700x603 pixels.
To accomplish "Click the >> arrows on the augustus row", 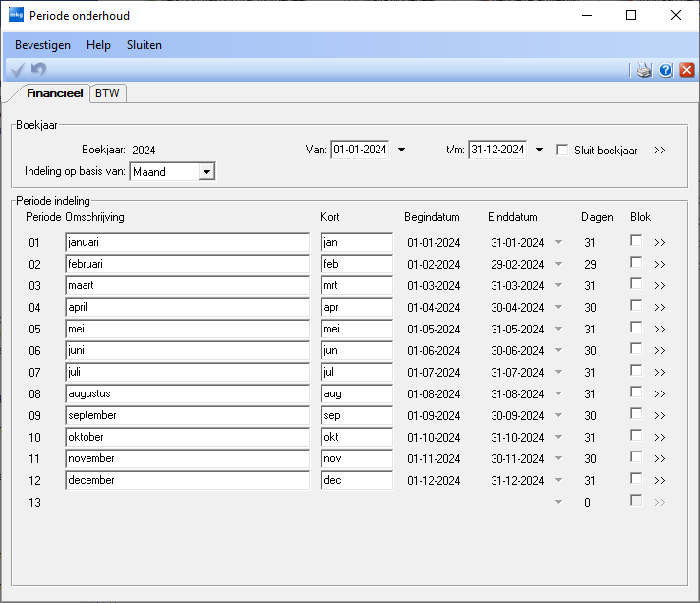I will point(660,394).
